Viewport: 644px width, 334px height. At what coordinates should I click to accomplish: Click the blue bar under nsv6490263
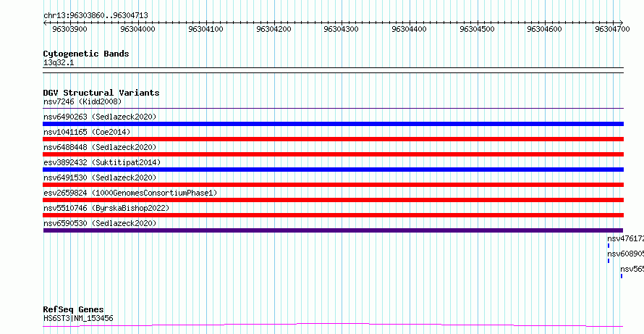point(333,124)
